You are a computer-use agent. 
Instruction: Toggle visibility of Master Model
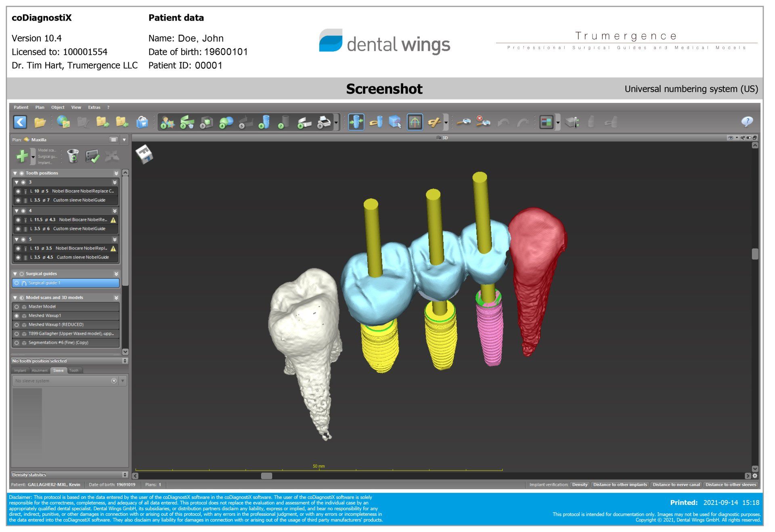point(17,307)
